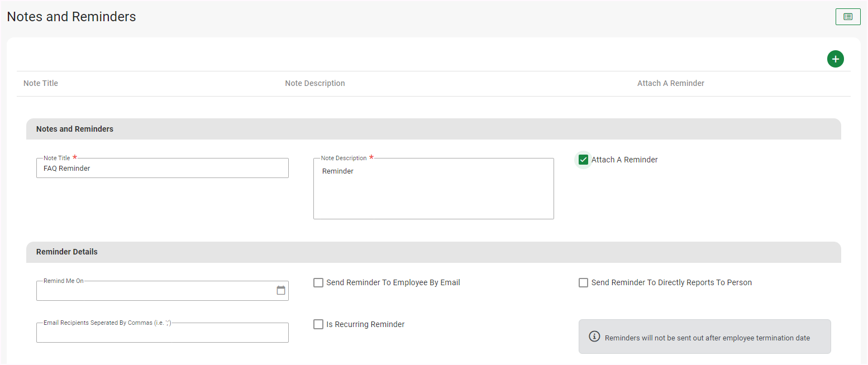This screenshot has height=365, width=868.
Task: Click the info icon in the termination notice
Action: click(x=594, y=337)
